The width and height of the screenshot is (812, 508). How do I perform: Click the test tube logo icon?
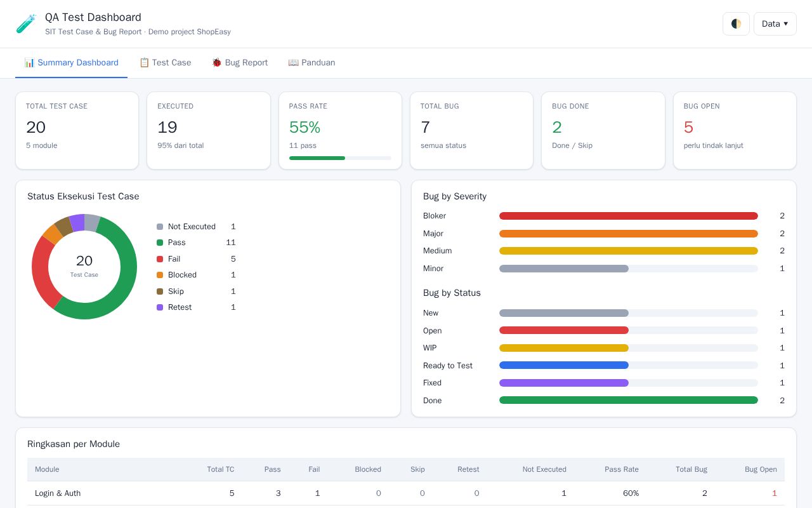coord(26,23)
